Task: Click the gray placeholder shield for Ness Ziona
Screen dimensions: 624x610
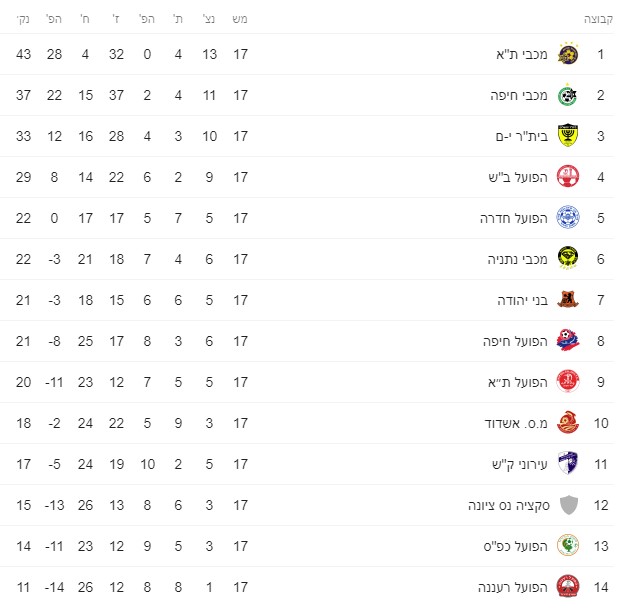Action: tap(569, 505)
